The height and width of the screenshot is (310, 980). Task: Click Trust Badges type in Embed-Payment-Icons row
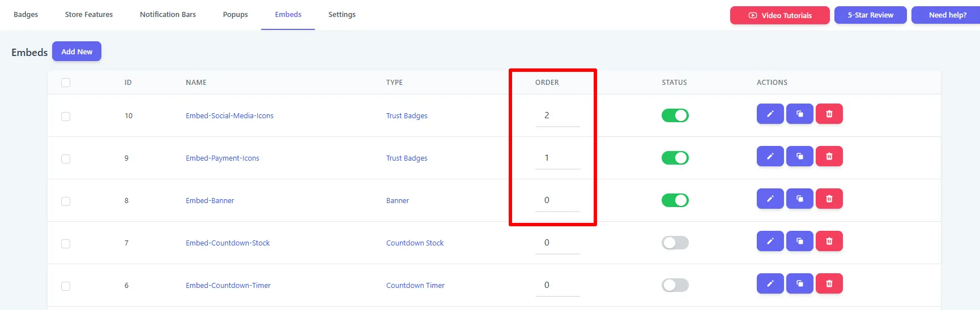pos(407,158)
